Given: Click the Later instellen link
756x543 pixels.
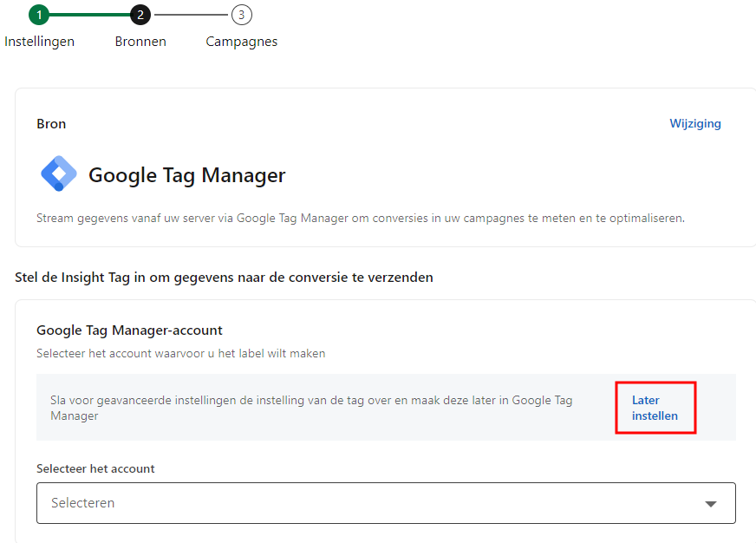Looking at the screenshot, I should 655,408.
